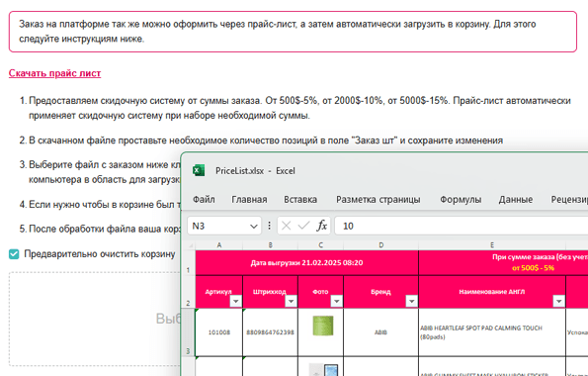Select row 1 header in Excel
The image size is (588, 376).
[x=188, y=263]
